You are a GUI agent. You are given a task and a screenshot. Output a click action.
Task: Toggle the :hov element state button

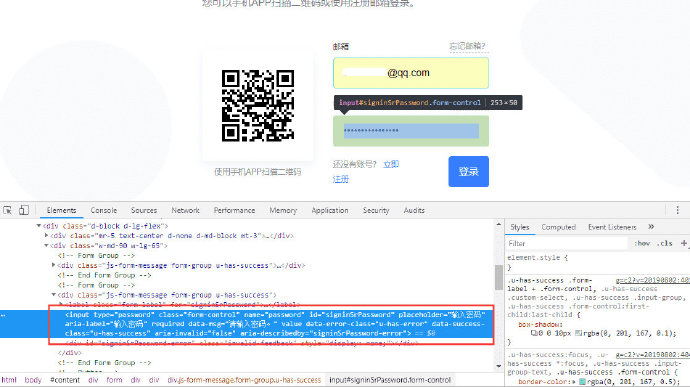[642, 243]
